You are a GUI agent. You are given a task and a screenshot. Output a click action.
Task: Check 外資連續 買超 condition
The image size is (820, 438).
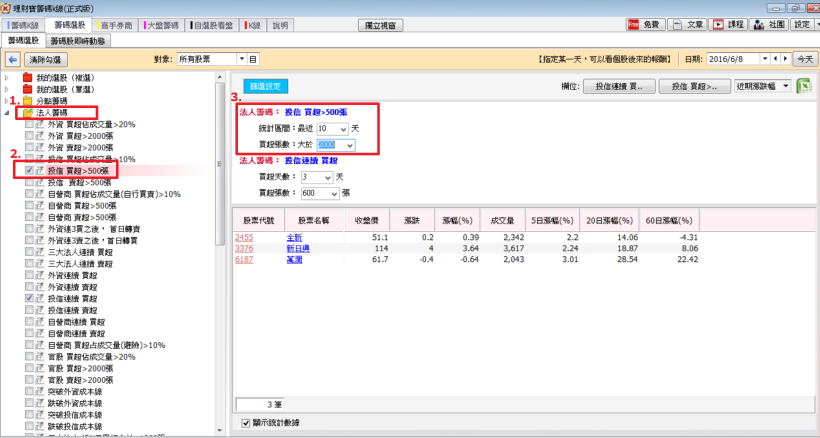(x=29, y=275)
